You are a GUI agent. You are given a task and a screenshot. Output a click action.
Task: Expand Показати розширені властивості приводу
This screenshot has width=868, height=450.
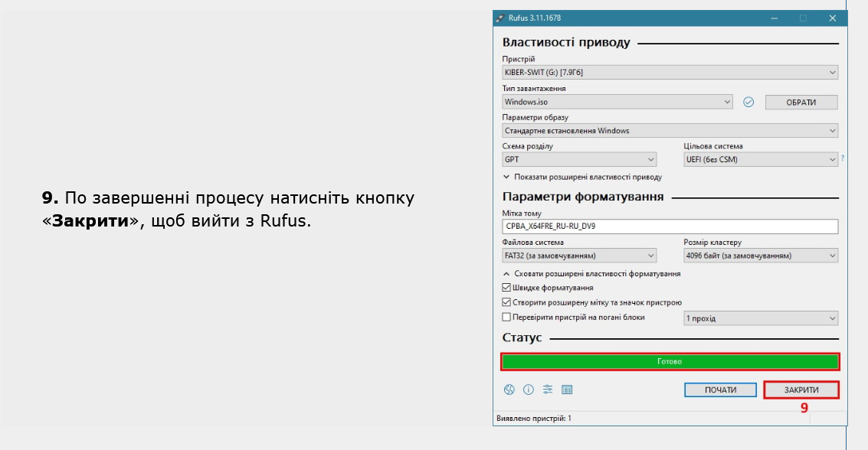[582, 177]
